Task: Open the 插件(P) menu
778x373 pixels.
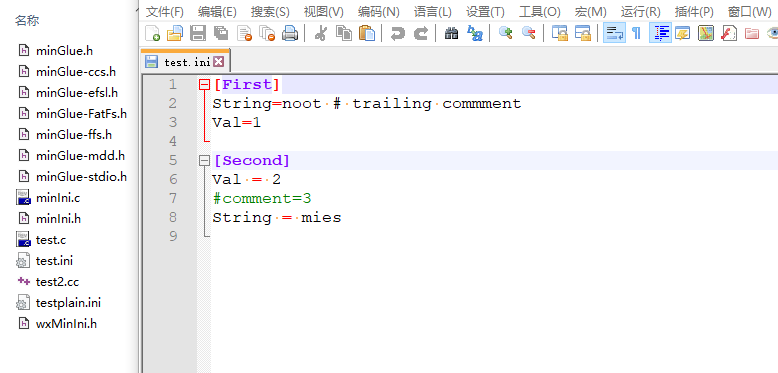Action: click(x=694, y=11)
